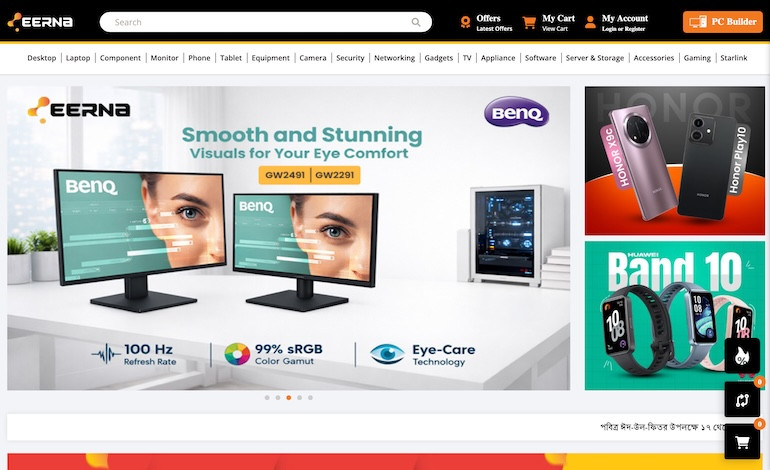Click the PC Builder button
The height and width of the screenshot is (470, 770).
click(x=722, y=22)
